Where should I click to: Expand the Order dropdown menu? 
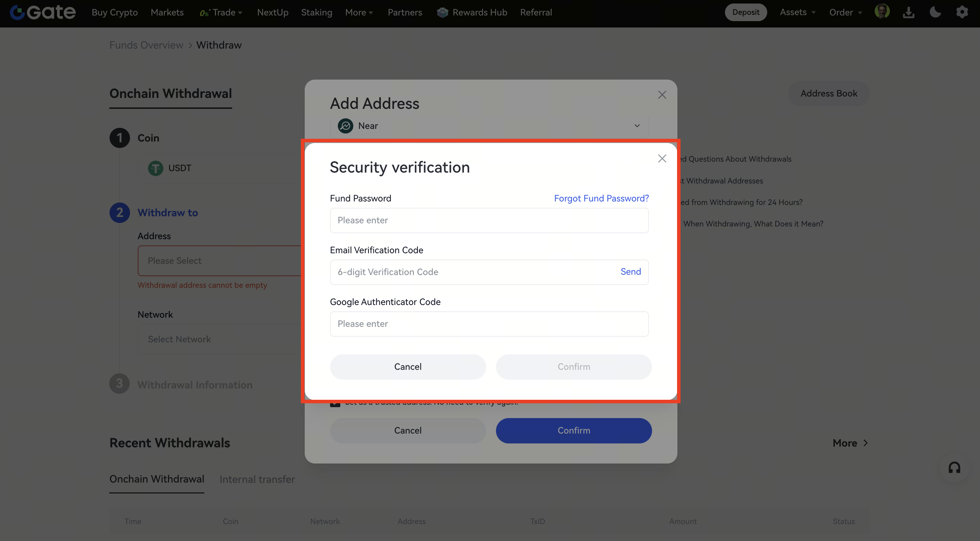click(x=845, y=13)
